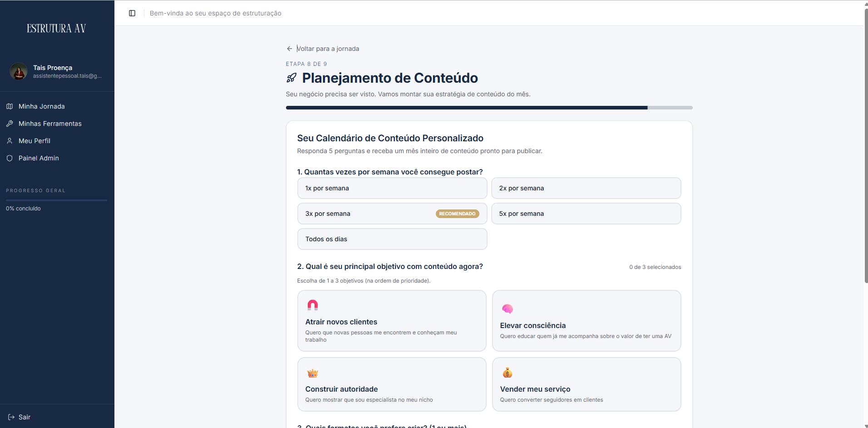Viewport: 868px width, 428px height.
Task: Click the Minha Jornada map icon
Action: pos(10,106)
